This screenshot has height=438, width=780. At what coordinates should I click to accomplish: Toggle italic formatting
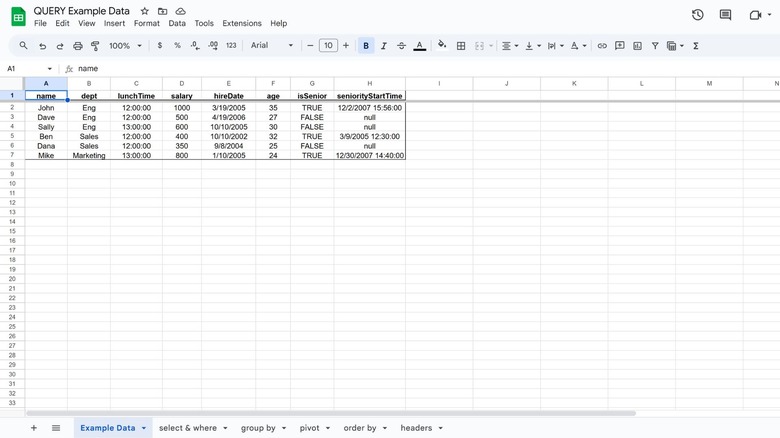384,46
